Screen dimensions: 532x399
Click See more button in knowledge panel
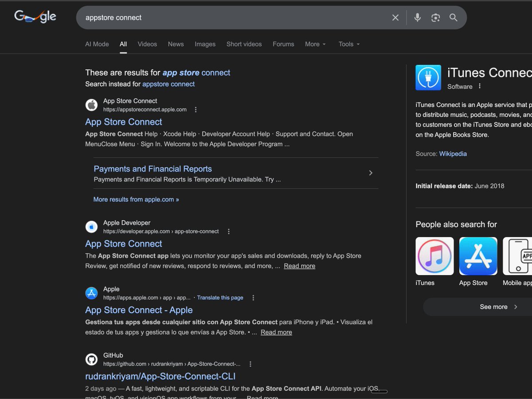coord(477,307)
